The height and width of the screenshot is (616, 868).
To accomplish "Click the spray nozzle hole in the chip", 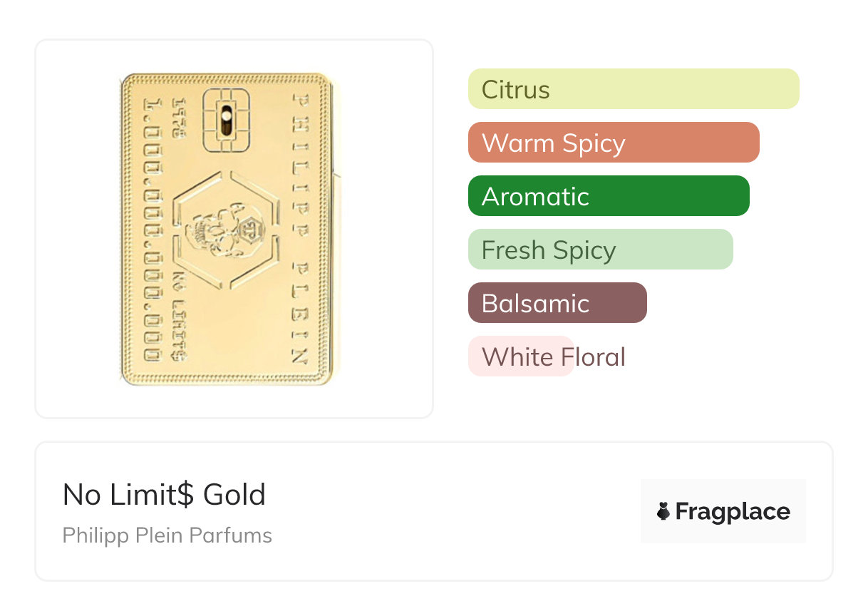I will 227,115.
